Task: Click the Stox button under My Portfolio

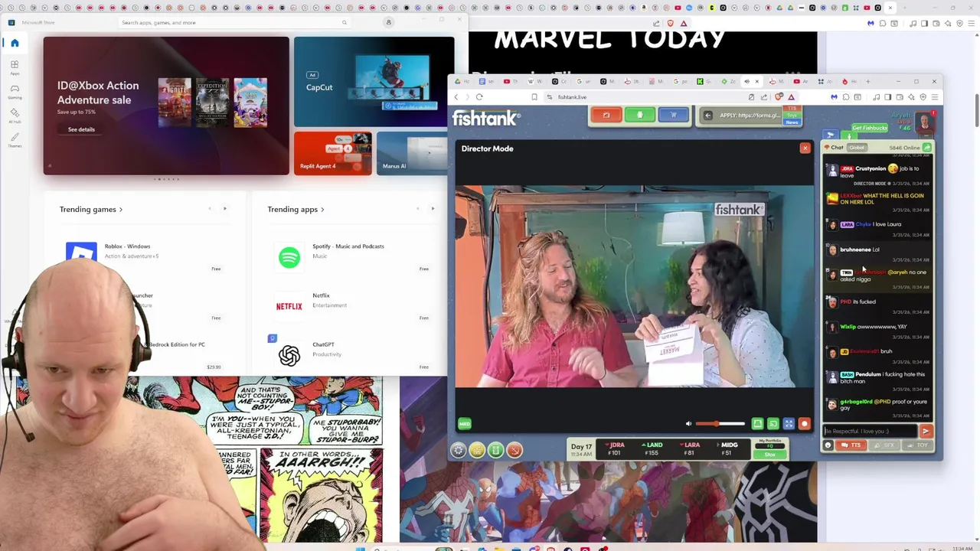Action: 770,454
